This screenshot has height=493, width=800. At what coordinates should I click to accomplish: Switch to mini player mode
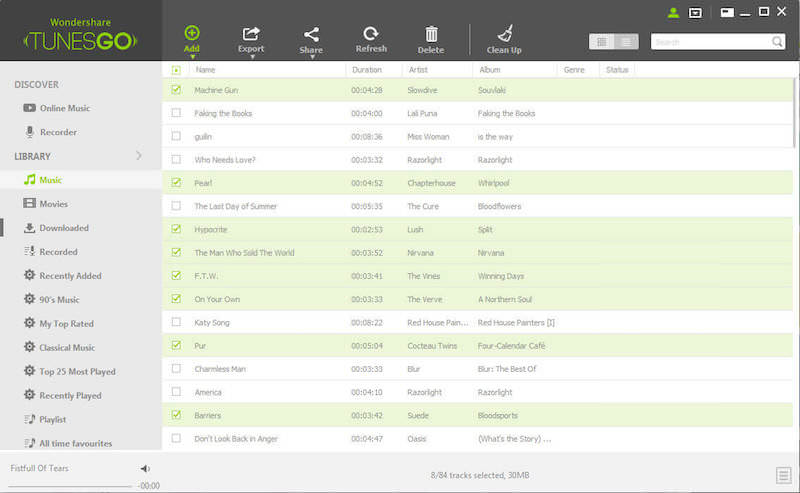(x=727, y=12)
